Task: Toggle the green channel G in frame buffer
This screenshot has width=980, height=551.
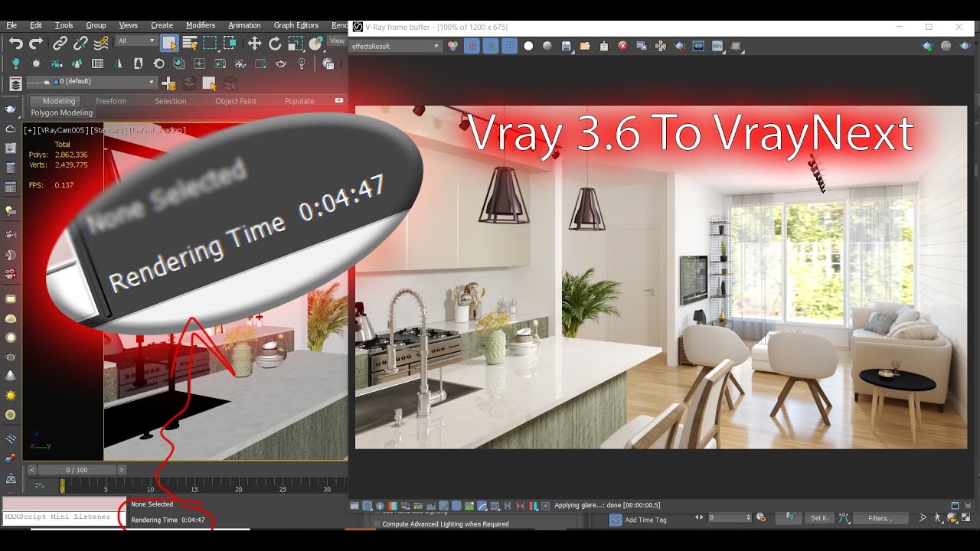Action: tap(492, 46)
